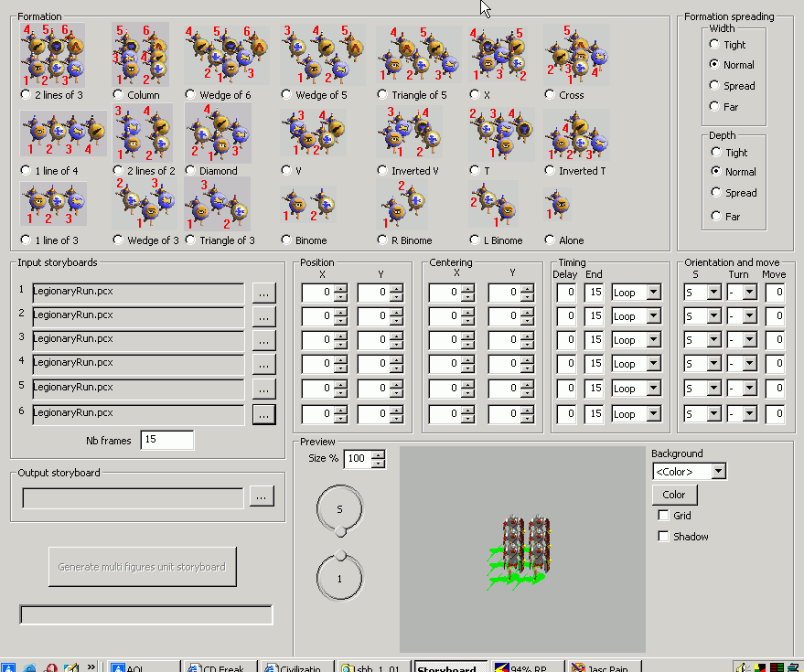Image resolution: width=804 pixels, height=672 pixels.
Task: Click the '1 line of 4' formation picture
Action: pyautogui.click(x=64, y=134)
